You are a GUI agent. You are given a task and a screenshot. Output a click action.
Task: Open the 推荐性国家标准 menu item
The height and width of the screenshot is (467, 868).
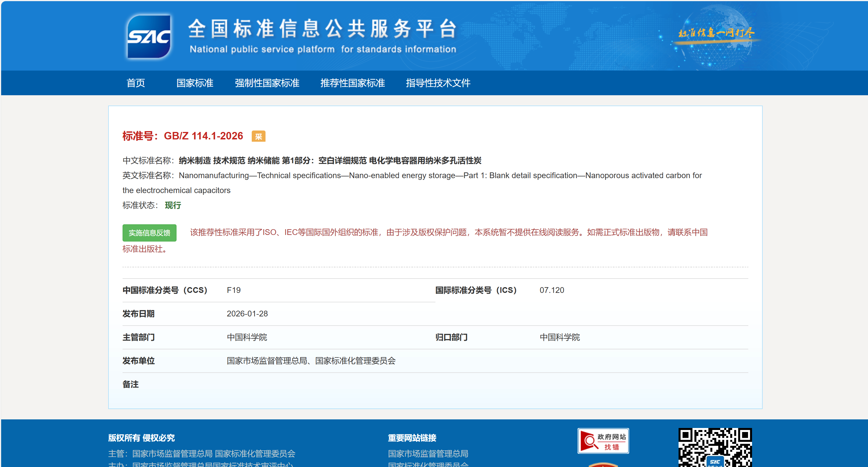click(x=352, y=83)
